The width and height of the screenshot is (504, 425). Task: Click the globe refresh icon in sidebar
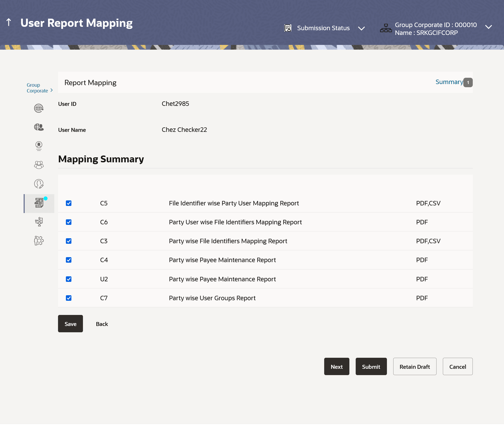(x=39, y=108)
